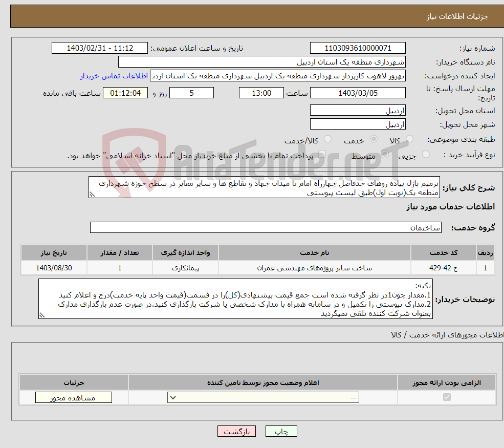Click the deadline time field 13:00

(x=261, y=93)
